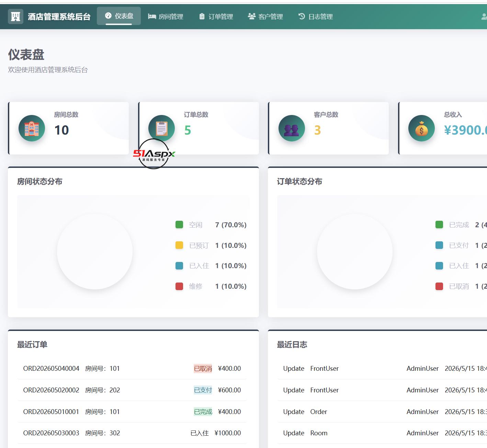Image resolution: width=487 pixels, height=448 pixels.
Task: Click the money bag icon on 总收入 card
Action: coord(421,128)
